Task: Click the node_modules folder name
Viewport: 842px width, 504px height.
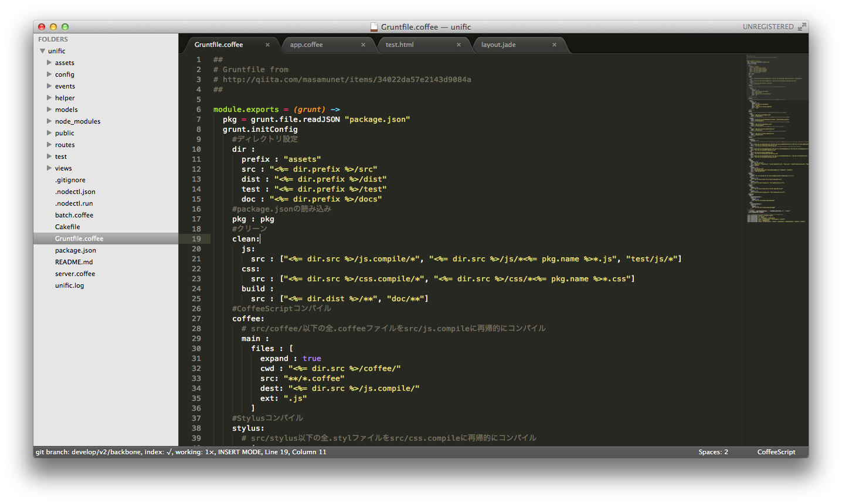Action: (x=77, y=121)
